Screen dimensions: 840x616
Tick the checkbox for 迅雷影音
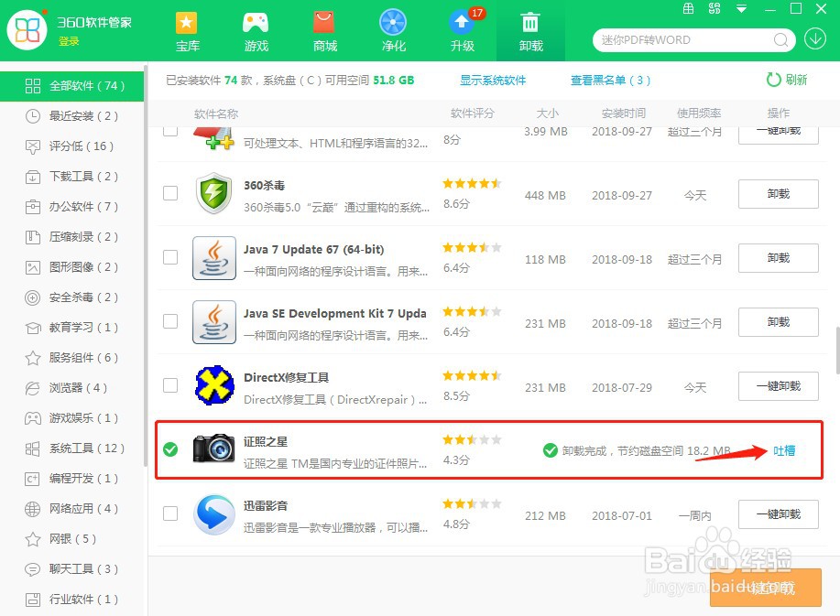170,513
